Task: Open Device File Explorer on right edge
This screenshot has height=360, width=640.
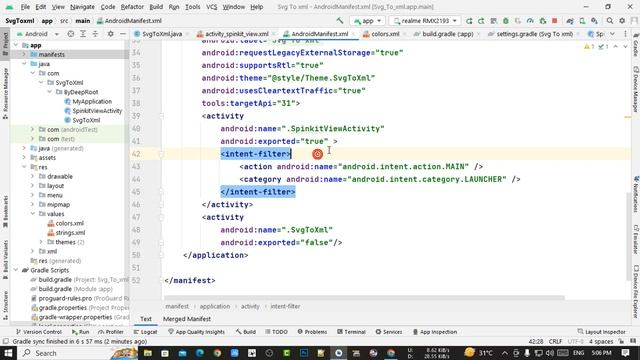Action: (636, 293)
